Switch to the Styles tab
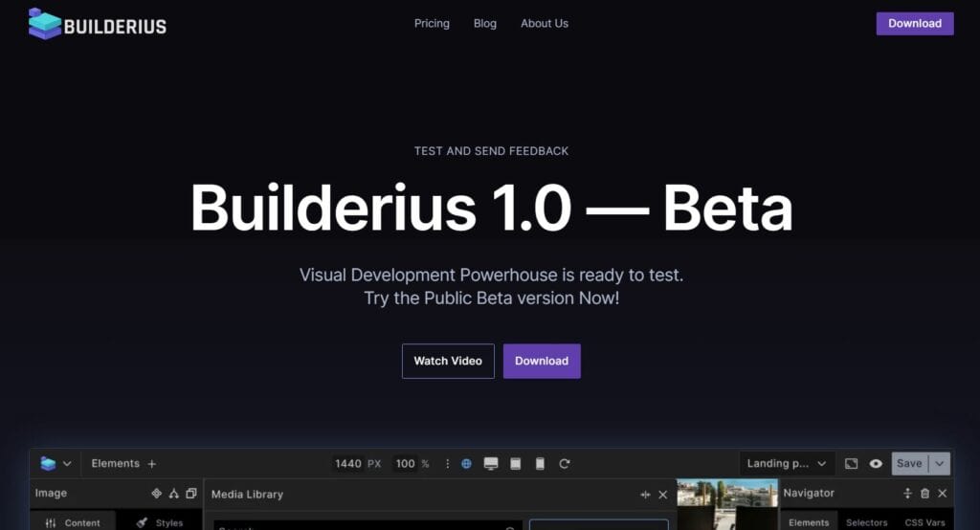Viewport: 980px width, 530px height. (x=160, y=522)
